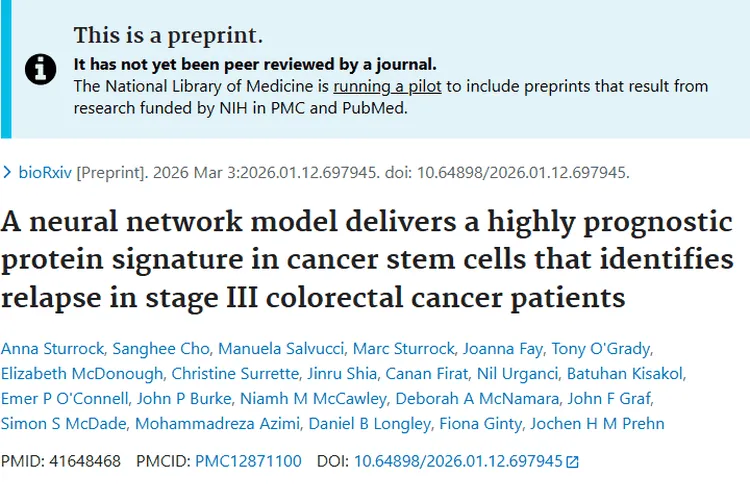Viewport: 750px width, 500px height.
Task: Follow the "running a pilot" link
Action: [387, 86]
